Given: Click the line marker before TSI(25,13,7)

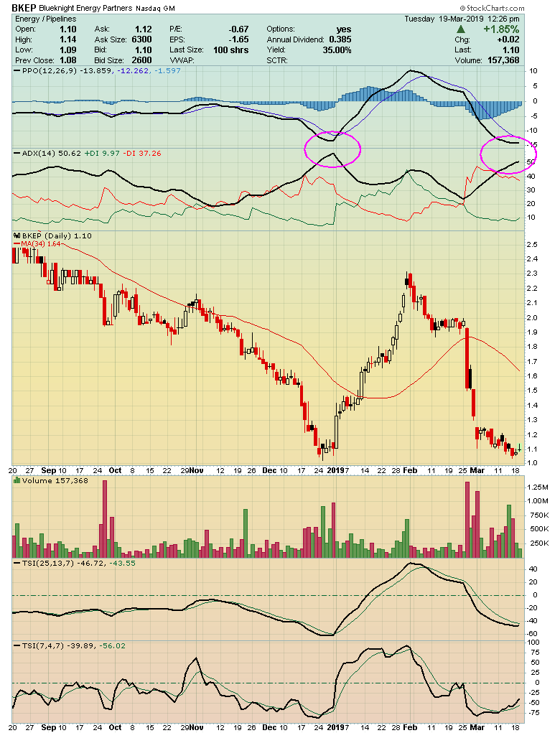Looking at the screenshot, I should (17, 564).
